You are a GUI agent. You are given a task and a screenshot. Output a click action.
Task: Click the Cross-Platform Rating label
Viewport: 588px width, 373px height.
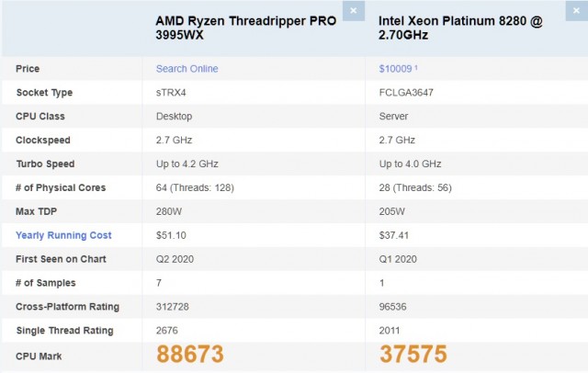(x=67, y=307)
